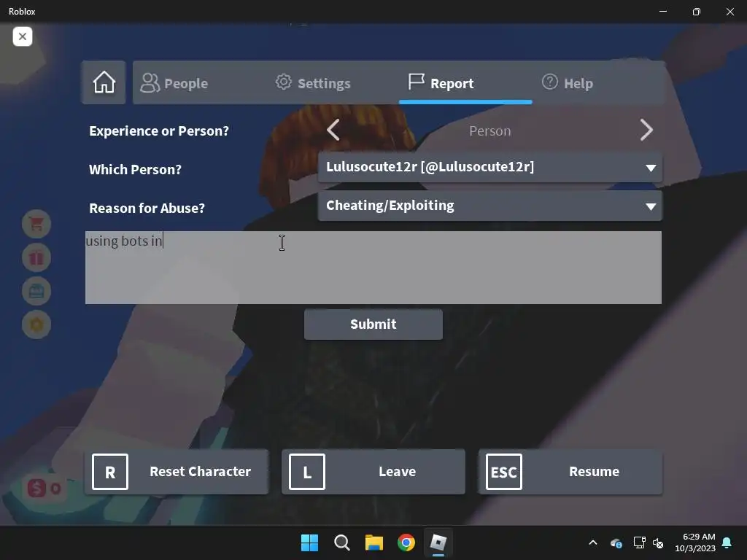The height and width of the screenshot is (560, 747).
Task: Click the Report flag icon
Action: tap(416, 82)
